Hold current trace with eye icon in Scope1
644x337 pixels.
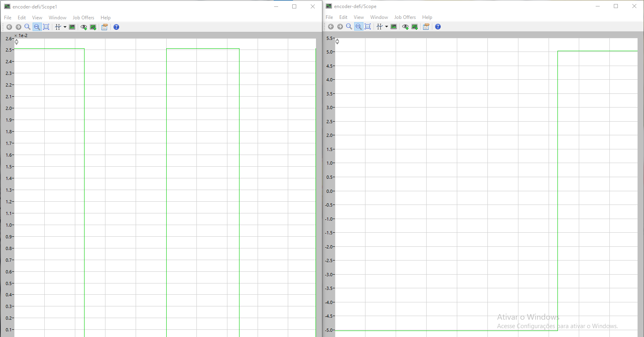point(84,27)
